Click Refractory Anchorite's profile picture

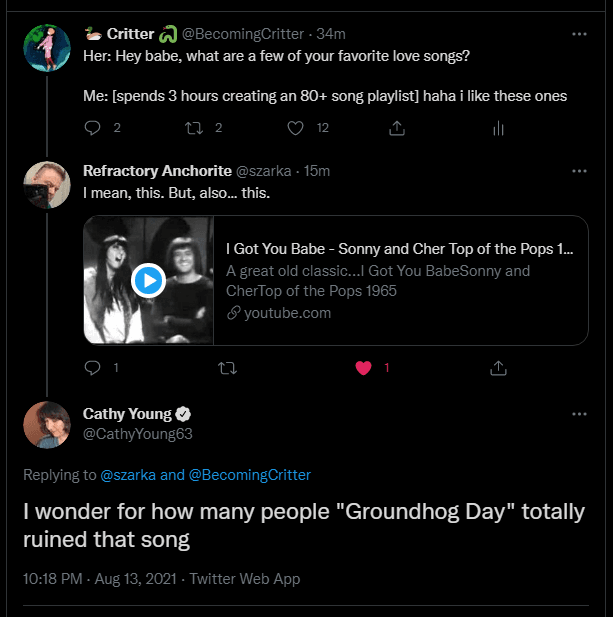(47, 185)
